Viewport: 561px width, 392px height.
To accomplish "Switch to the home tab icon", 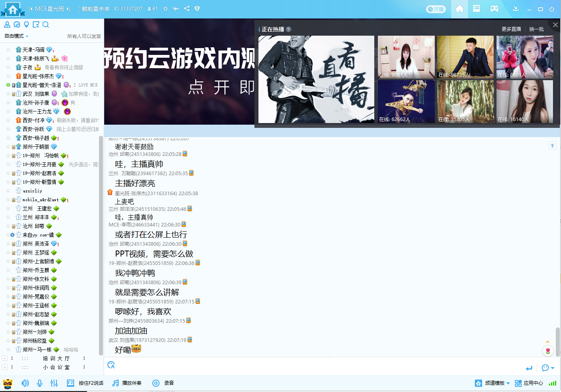I will point(460,9).
